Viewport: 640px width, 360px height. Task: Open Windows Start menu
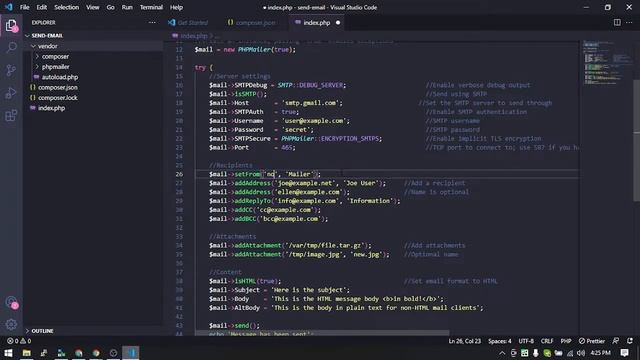pyautogui.click(x=8, y=353)
